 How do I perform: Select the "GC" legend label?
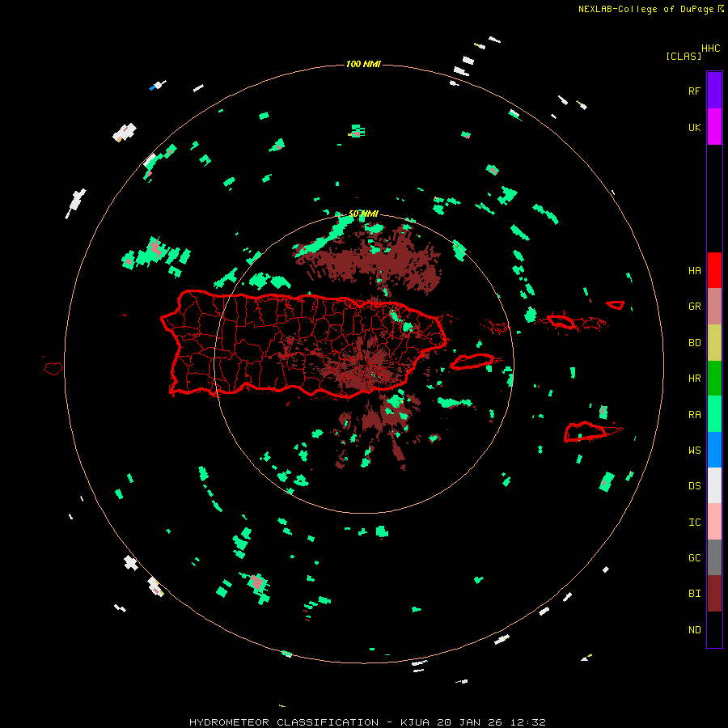[694, 558]
